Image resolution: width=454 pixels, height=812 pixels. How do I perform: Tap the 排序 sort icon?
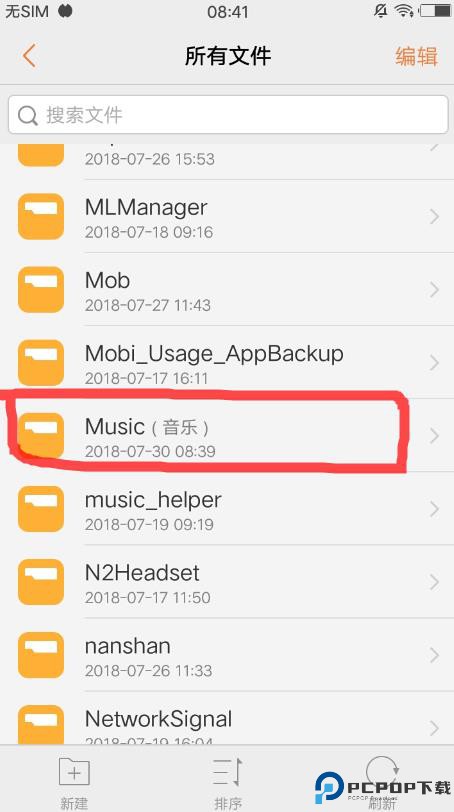click(x=228, y=773)
